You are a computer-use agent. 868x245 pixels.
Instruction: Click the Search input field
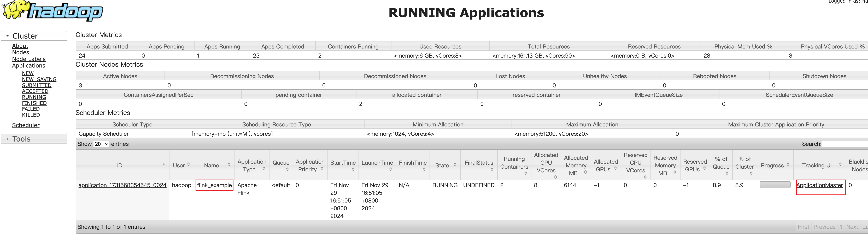click(x=844, y=144)
